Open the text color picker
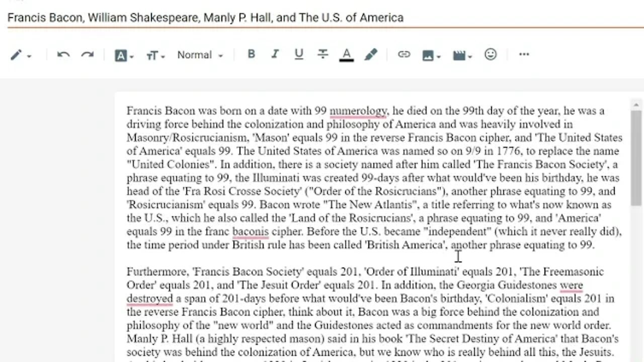Screen dimensions: 644x362 click(x=347, y=55)
